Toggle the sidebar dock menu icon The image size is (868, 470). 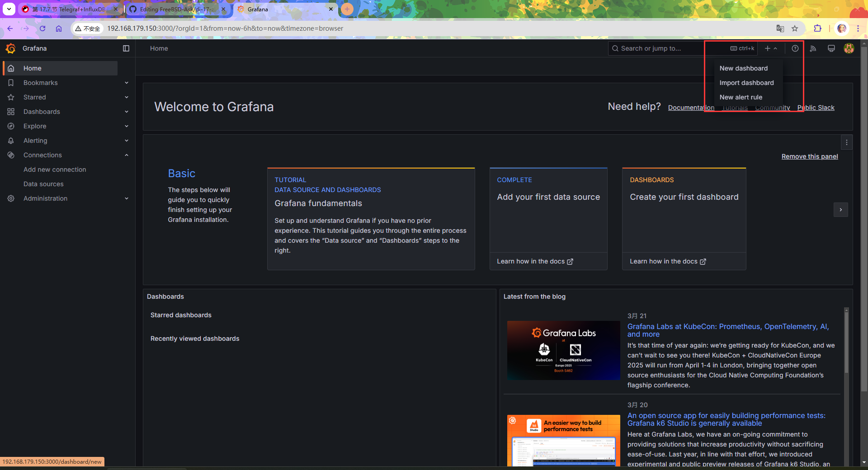click(x=126, y=48)
